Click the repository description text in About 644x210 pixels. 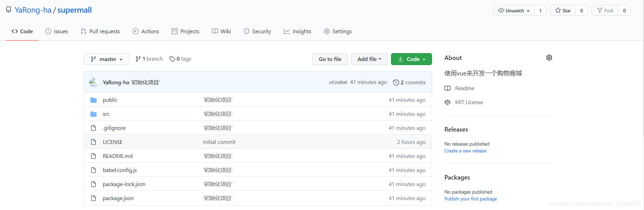(483, 73)
